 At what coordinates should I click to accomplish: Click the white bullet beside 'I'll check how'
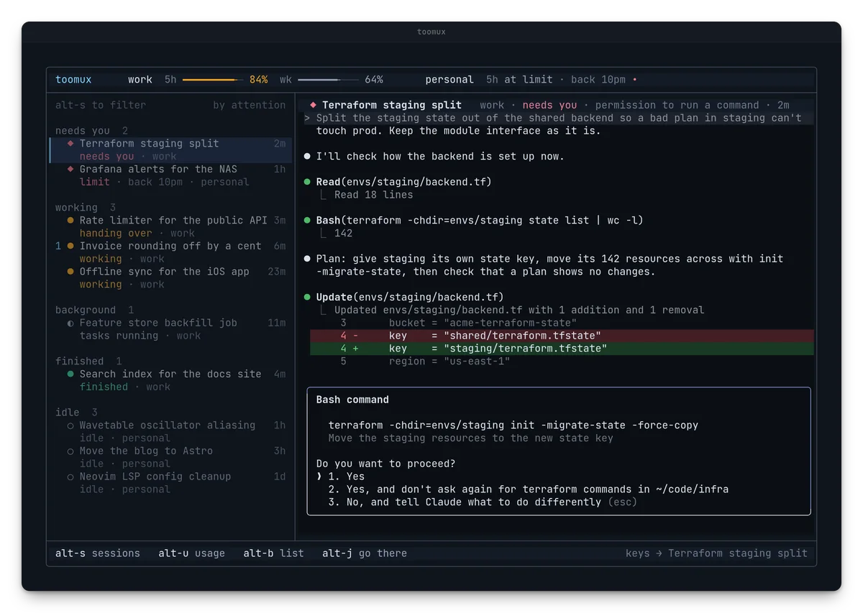308,157
